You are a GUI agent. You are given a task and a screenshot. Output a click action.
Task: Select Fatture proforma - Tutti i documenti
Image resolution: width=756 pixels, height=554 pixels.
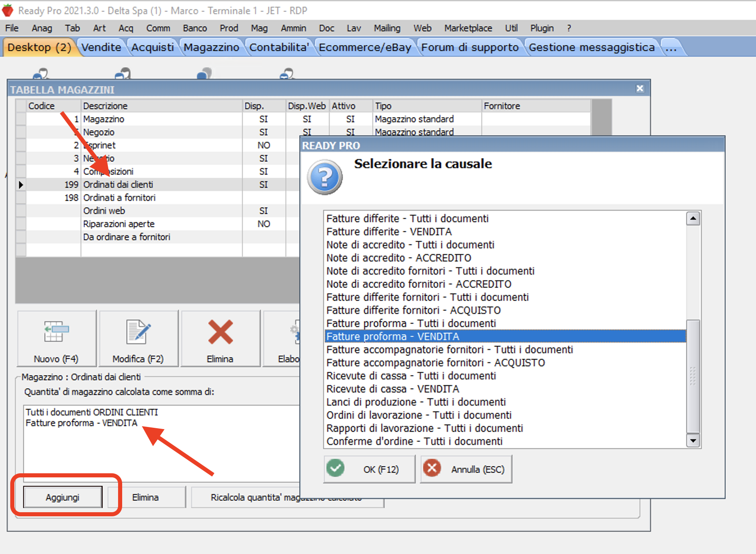click(505, 323)
